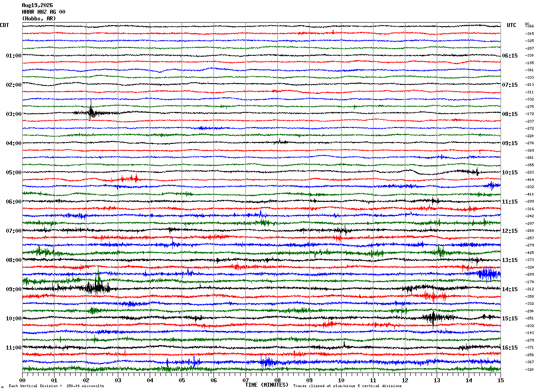
Task: Click the 12:15 UTC time label
Action: coord(510,231)
